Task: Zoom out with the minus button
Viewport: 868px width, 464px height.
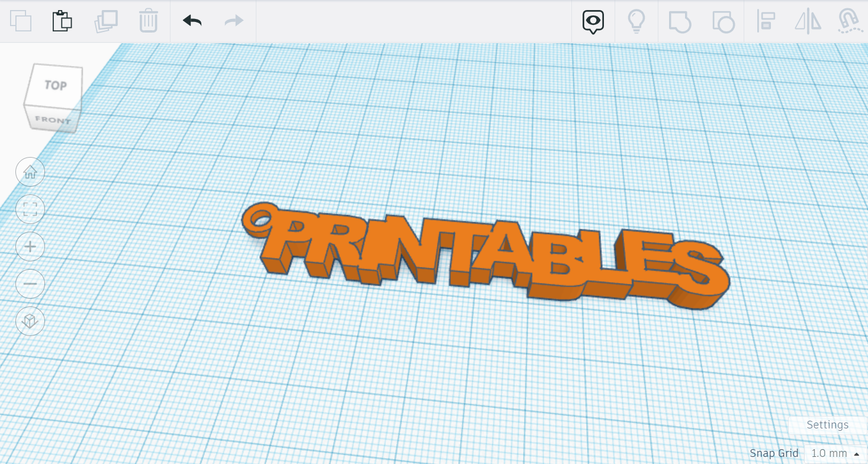Action: point(30,284)
